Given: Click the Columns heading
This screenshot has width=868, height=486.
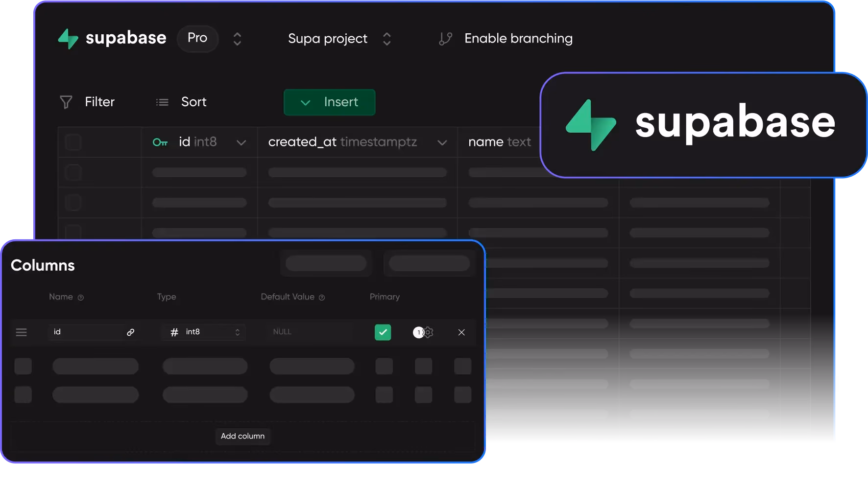Looking at the screenshot, I should (x=43, y=265).
